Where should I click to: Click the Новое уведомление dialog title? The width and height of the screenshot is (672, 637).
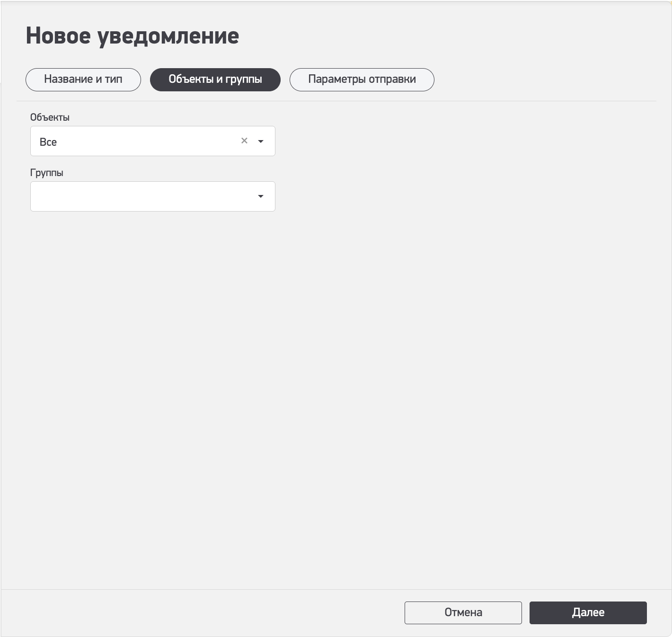[x=133, y=36]
